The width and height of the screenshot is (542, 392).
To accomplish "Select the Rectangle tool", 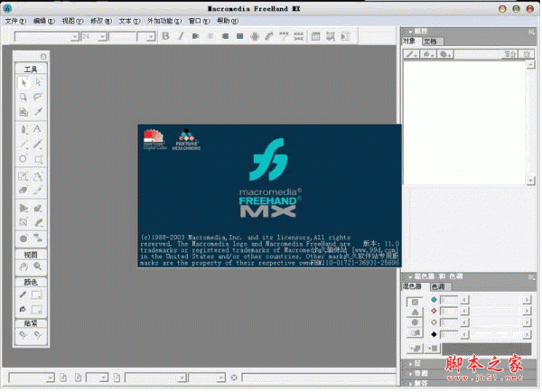I will point(38,159).
